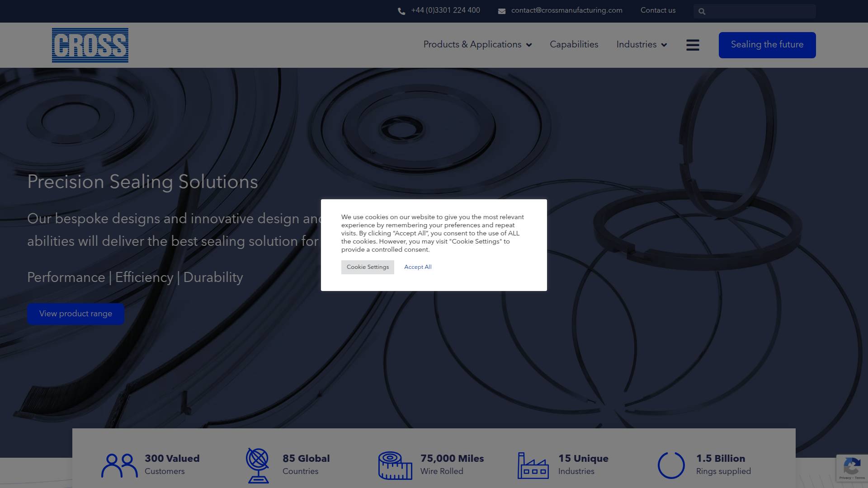The image size is (868, 488).
Task: Click the reCAPTCHA badge
Action: point(852,468)
